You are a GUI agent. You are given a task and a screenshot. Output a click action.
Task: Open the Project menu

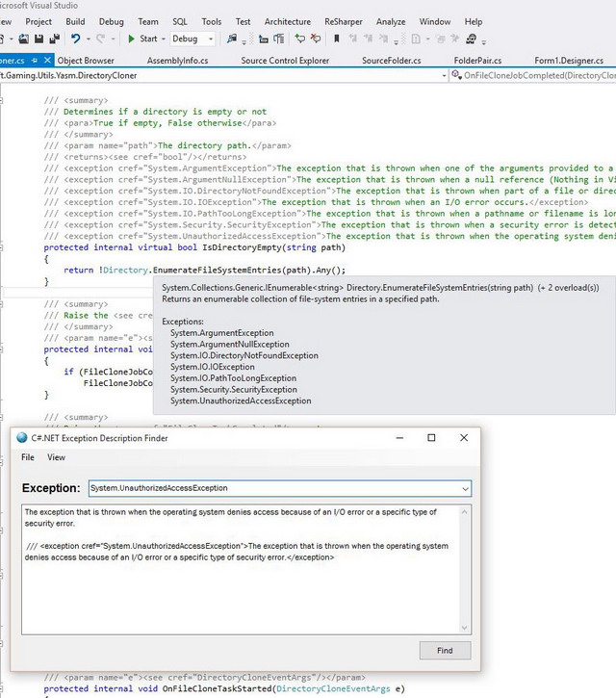(x=38, y=21)
